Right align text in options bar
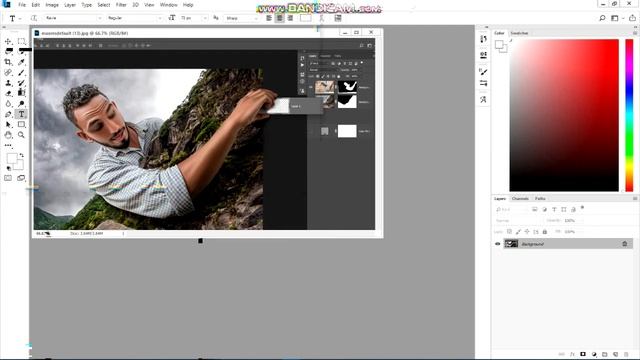 (x=290, y=18)
